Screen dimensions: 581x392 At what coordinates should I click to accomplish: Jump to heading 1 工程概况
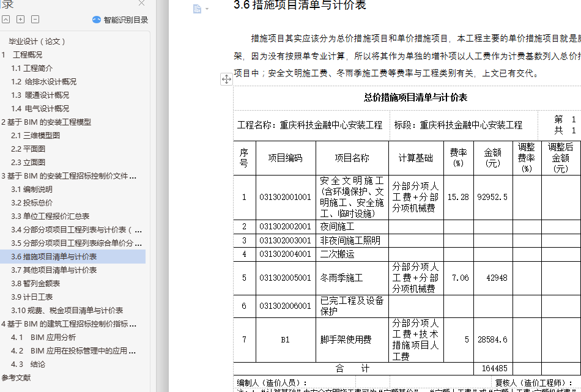click(22, 55)
